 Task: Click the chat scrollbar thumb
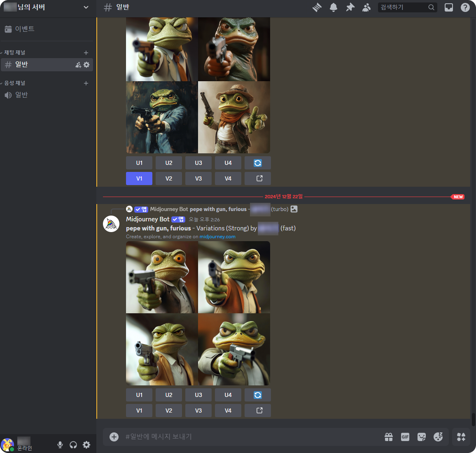point(473,420)
